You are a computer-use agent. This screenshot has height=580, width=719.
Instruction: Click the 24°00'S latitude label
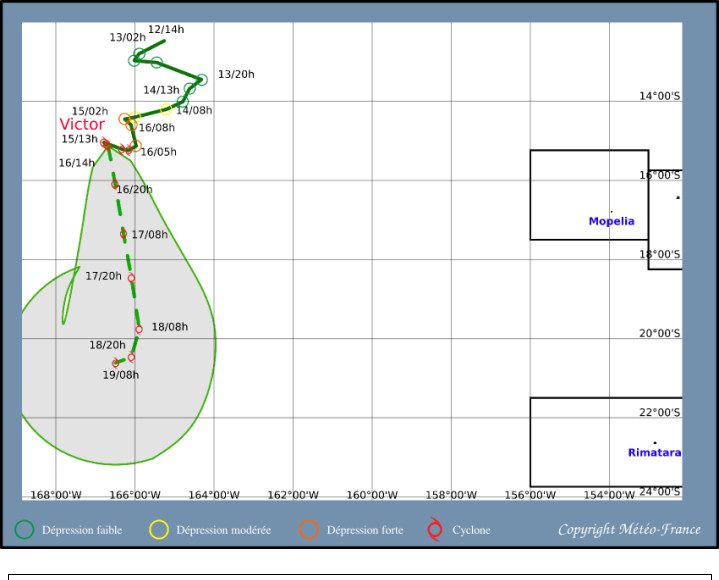660,492
